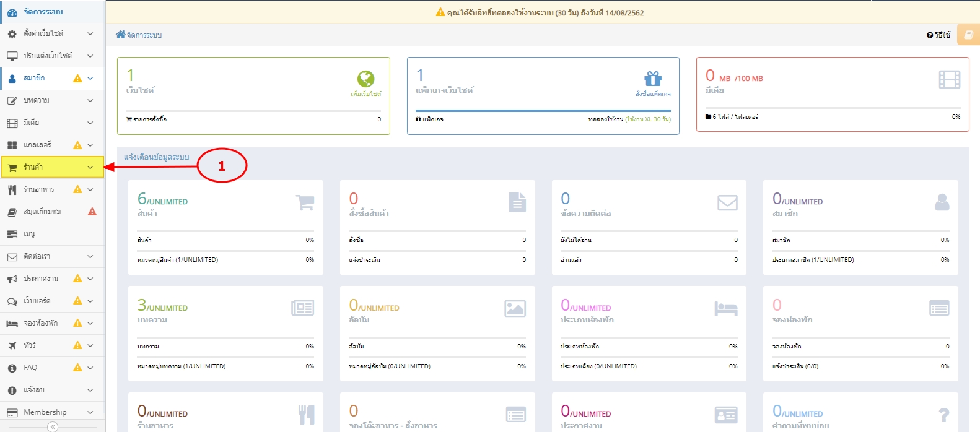980x432 pixels.
Task: Click the แจ้งเตือนข้อมูลระบบ heading
Action: (x=157, y=157)
